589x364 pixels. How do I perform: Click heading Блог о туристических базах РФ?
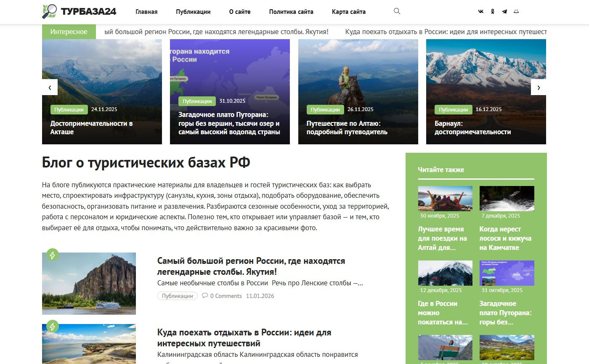click(146, 162)
